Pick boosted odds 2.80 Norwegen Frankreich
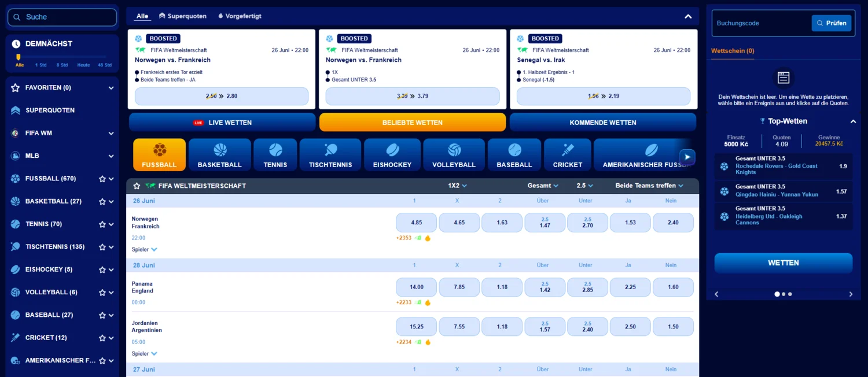The height and width of the screenshot is (377, 868). (x=222, y=97)
